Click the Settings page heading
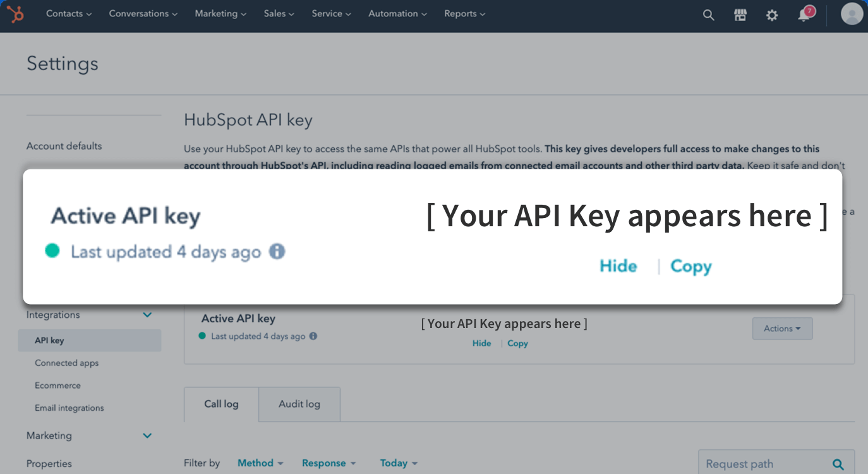 click(63, 64)
